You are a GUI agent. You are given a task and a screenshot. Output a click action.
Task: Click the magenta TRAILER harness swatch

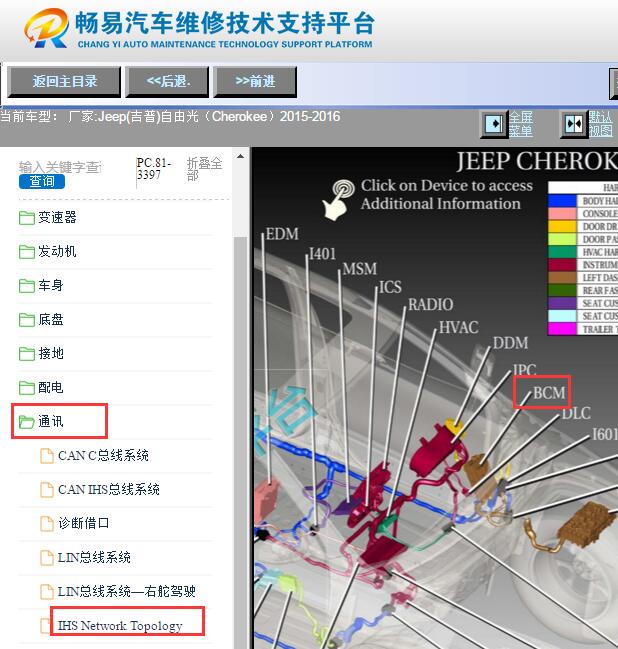coord(562,329)
